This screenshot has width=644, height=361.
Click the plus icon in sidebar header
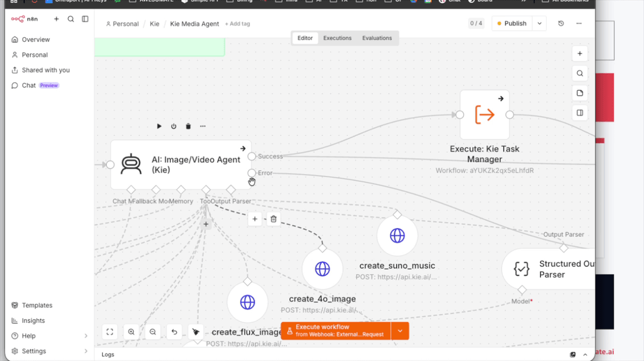(x=56, y=19)
